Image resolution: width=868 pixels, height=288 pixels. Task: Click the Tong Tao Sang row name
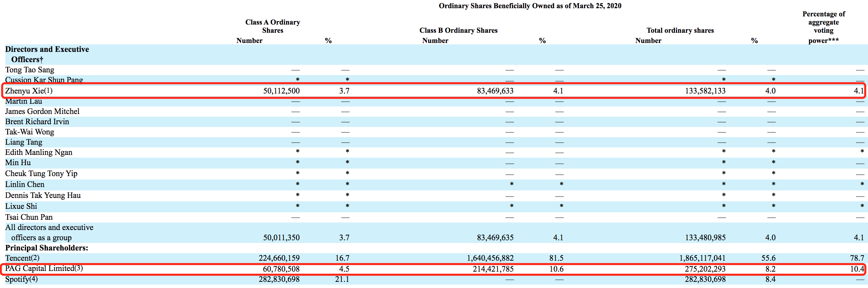(x=30, y=70)
